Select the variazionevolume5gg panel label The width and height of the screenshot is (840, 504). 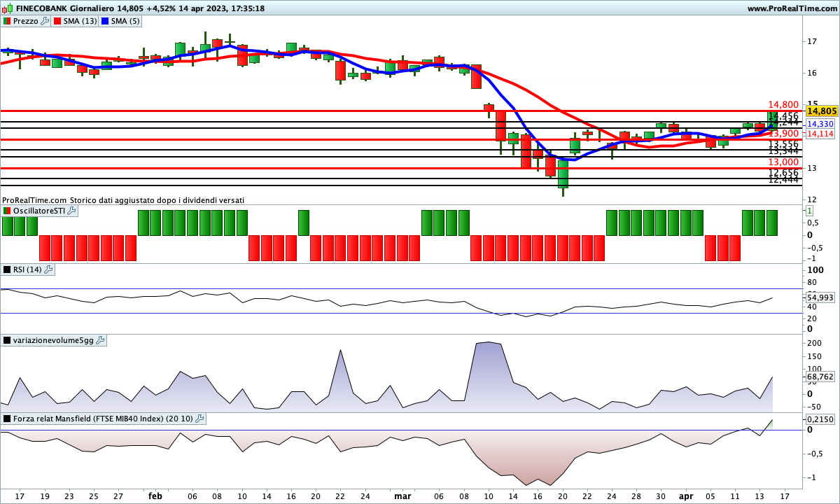tap(53, 340)
